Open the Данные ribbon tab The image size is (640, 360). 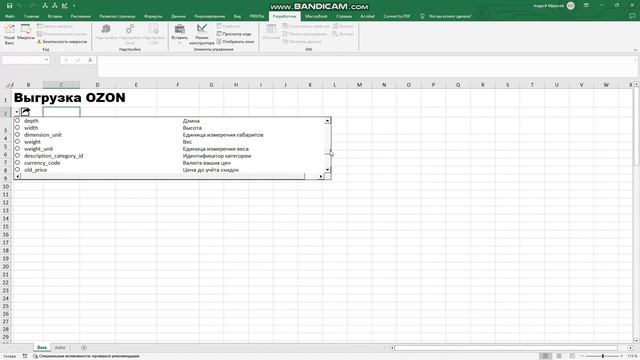pos(178,16)
